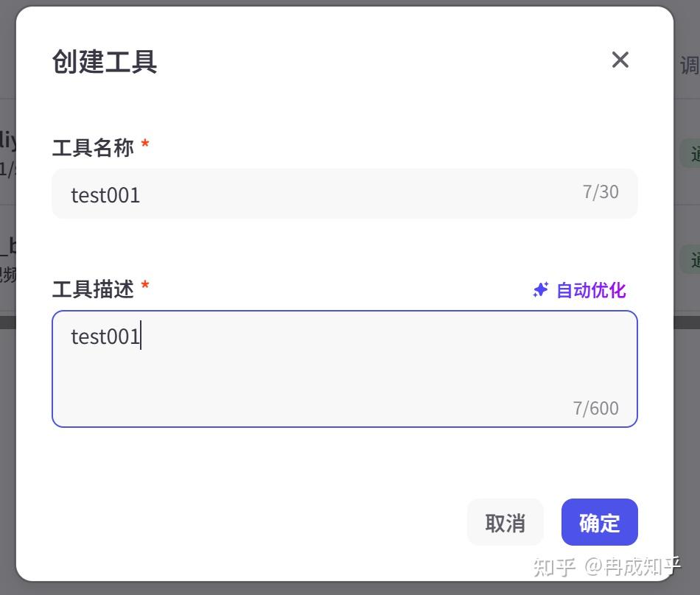This screenshot has height=595, width=700.
Task: Select the partially visible 调 tab behind dialog
Action: pos(689,66)
